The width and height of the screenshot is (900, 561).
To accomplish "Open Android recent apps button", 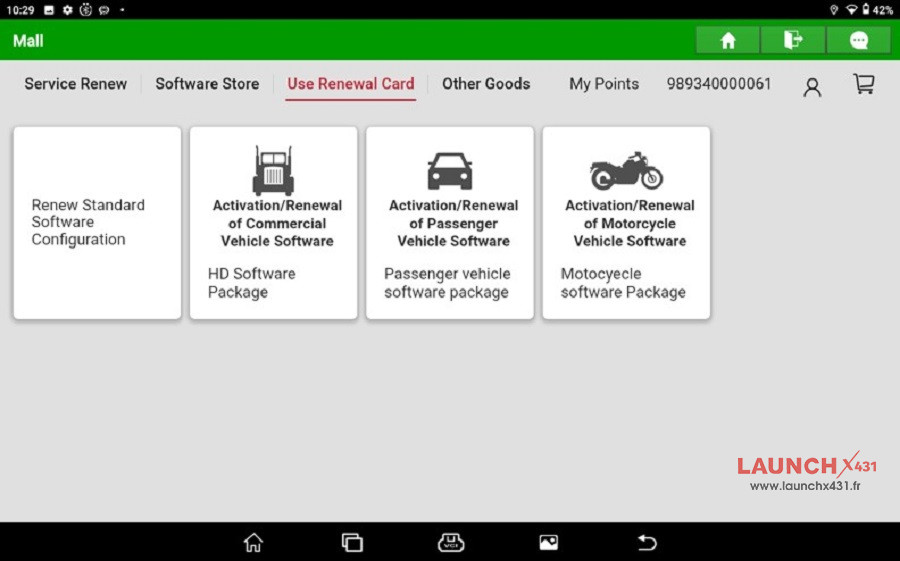I will point(352,542).
